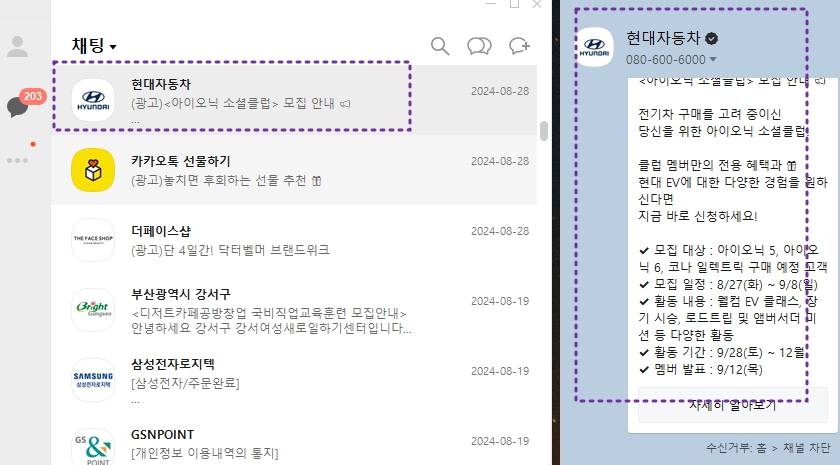This screenshot has width=840, height=465.
Task: Close the chat list window
Action: (537, 4)
